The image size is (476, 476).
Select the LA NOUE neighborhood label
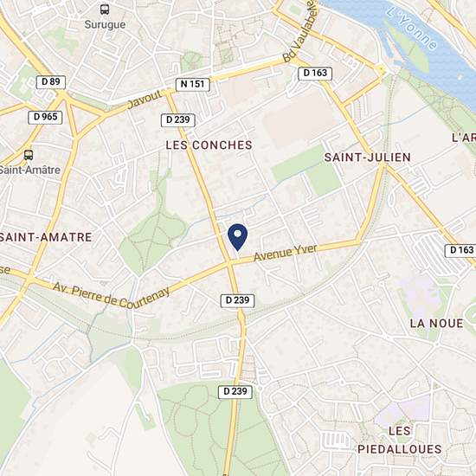tap(436, 324)
